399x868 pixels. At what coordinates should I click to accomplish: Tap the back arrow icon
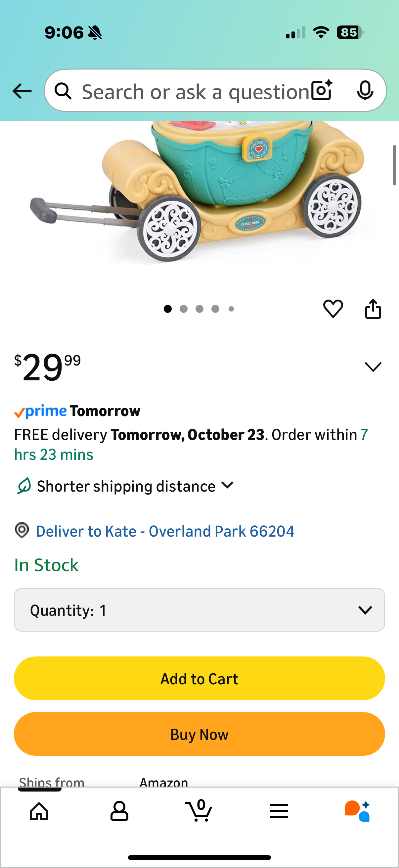[22, 91]
